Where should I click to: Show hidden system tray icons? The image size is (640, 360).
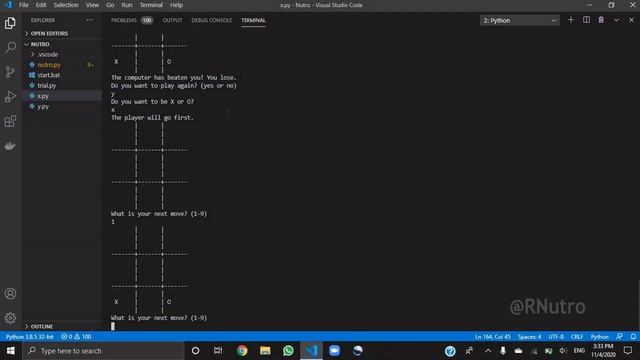click(x=488, y=351)
